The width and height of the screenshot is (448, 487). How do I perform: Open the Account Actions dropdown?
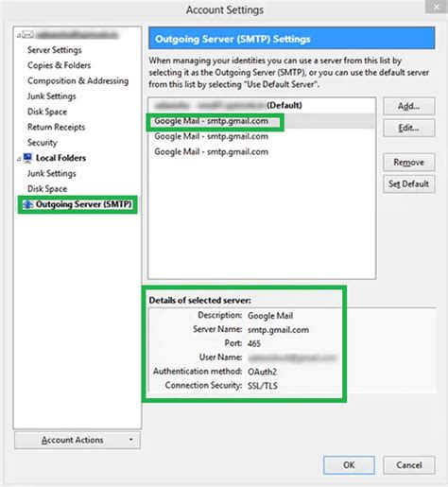(78, 440)
